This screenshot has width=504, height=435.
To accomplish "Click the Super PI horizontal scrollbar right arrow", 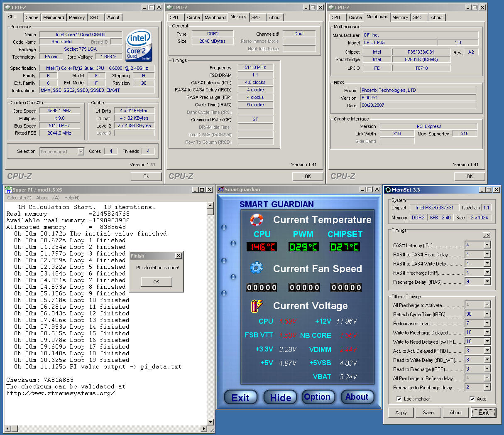I will (x=204, y=428).
